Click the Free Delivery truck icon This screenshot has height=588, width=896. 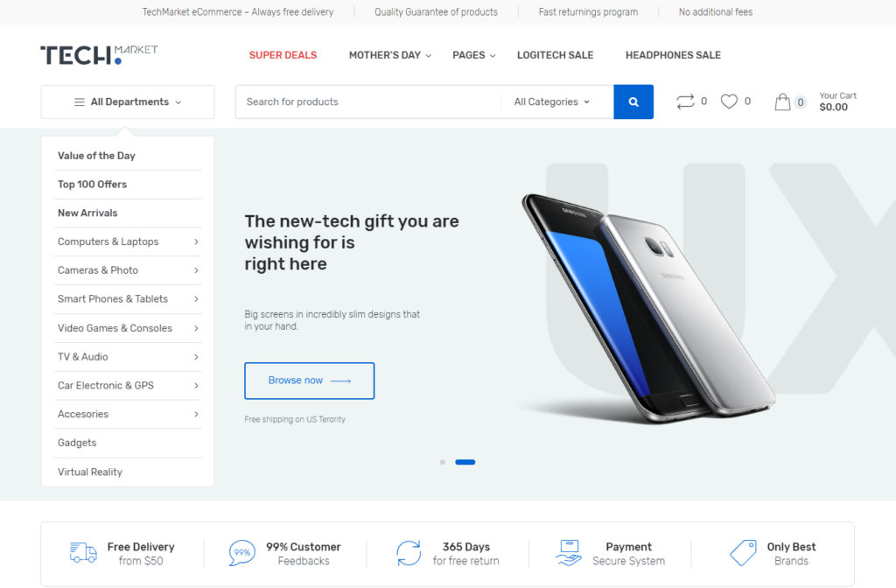click(83, 553)
